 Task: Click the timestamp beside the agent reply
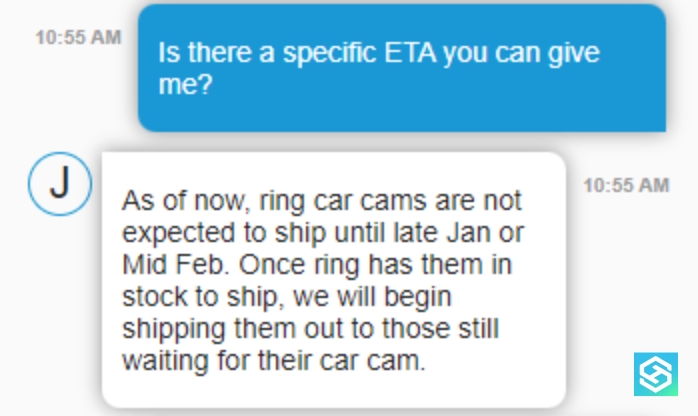[626, 185]
